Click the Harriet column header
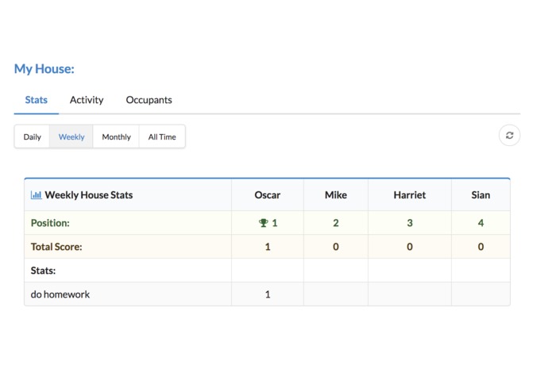 click(x=410, y=194)
